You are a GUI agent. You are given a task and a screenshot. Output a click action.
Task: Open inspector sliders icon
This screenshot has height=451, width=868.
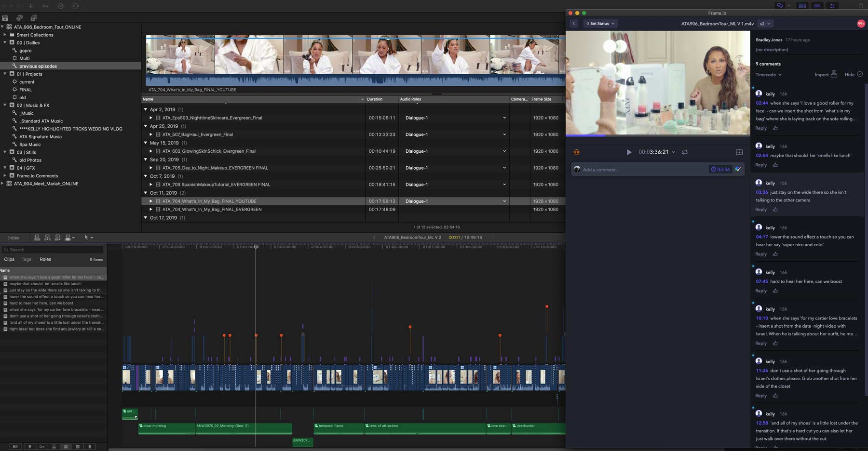coord(832,6)
